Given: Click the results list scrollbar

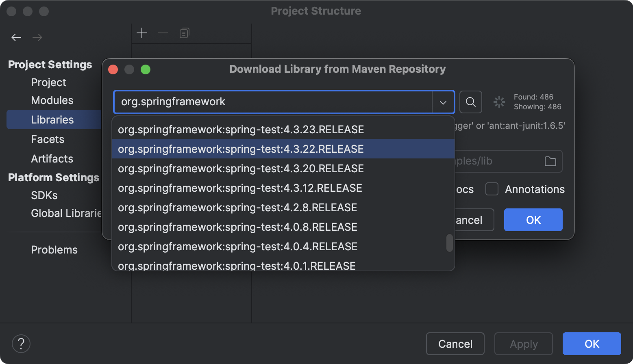Looking at the screenshot, I should point(449,243).
